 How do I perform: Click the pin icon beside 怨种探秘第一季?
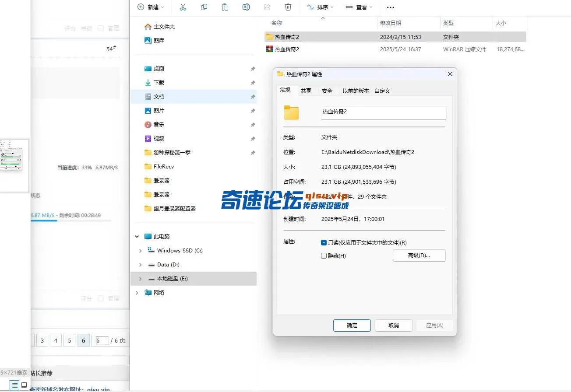coord(253,153)
